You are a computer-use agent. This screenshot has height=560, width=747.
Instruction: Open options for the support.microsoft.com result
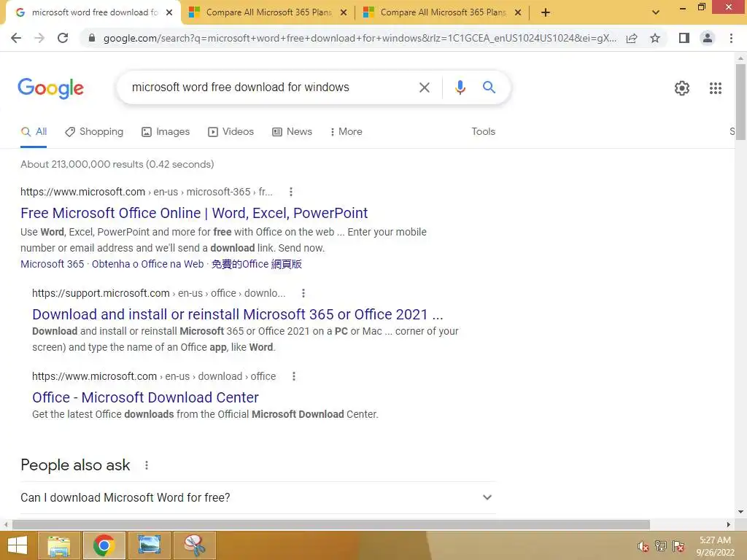[303, 293]
